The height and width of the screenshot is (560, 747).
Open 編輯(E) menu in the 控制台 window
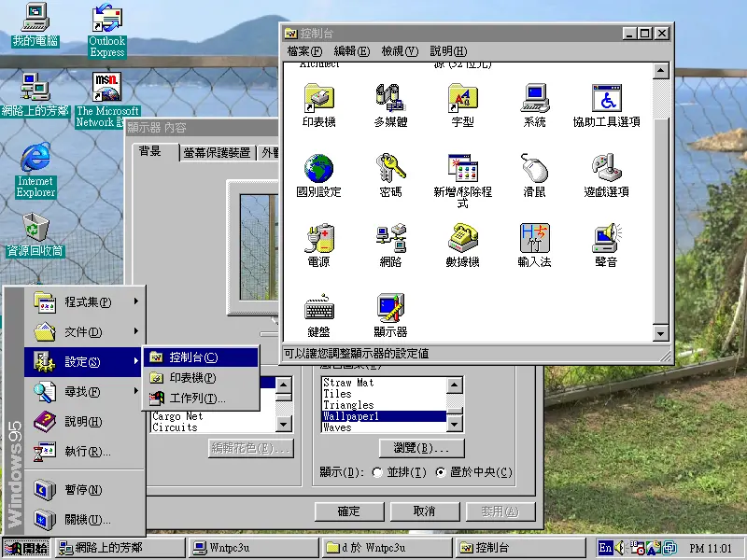[352, 51]
